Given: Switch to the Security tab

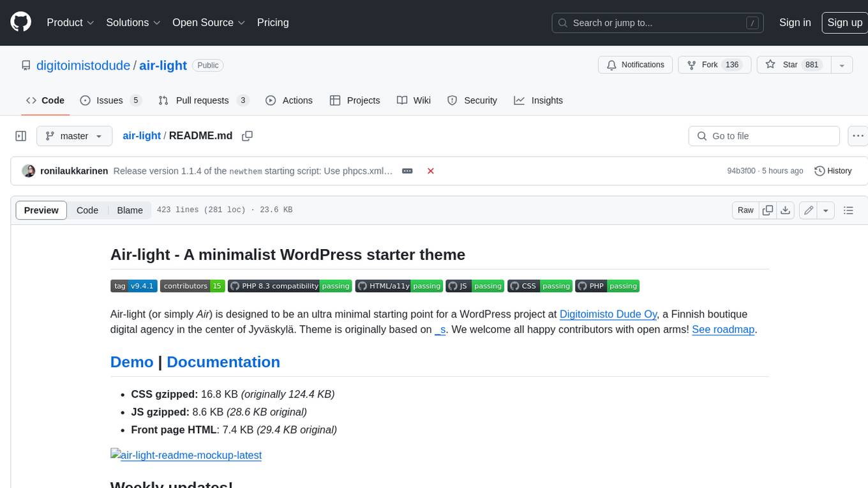Looking at the screenshot, I should click(x=472, y=100).
